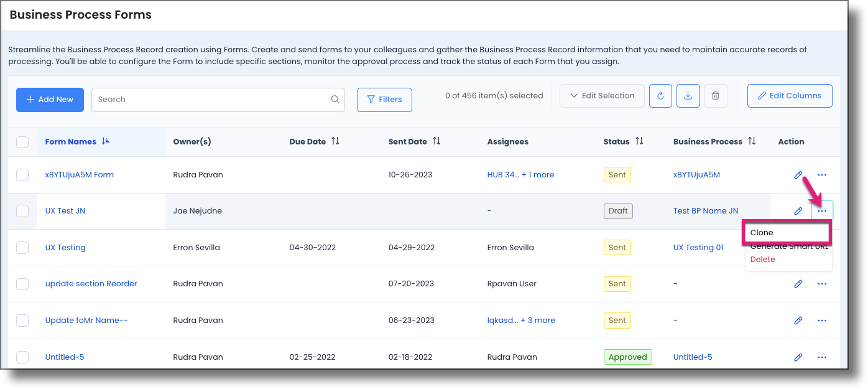Check the checkbox for UX Testing row
This screenshot has height=389, width=868.
pos(22,247)
